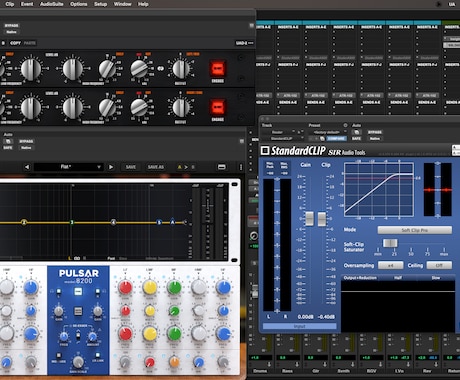This screenshot has height=380, width=460.
Task: Click BYPASS in the Pulsar plugin header
Action: pyautogui.click(x=26, y=141)
